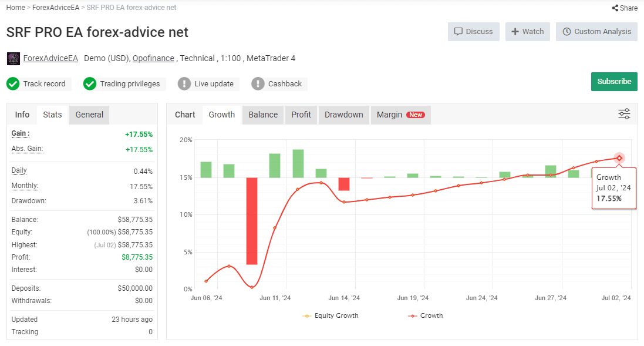Click the Share icon at top right
Image resolution: width=644 pixels, height=346 pixels.
tap(615, 8)
